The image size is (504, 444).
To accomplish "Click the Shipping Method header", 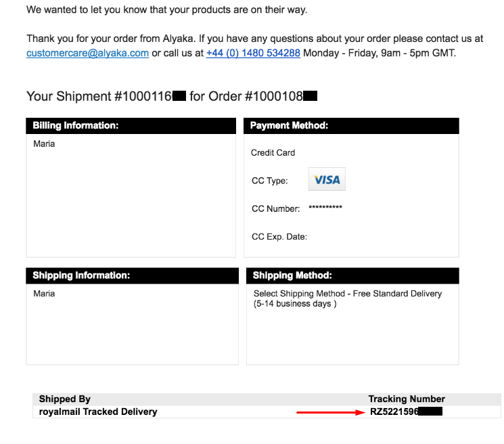I will [x=352, y=275].
